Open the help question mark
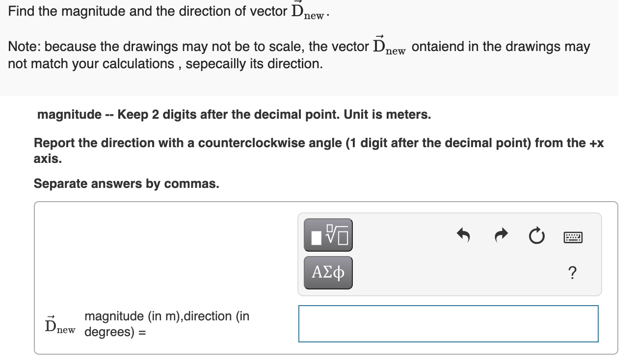The width and height of the screenshot is (635, 364). [572, 273]
